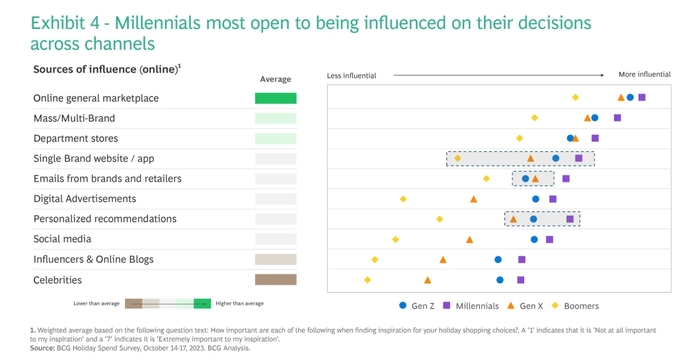Viewport: 700px width, 362px height.
Task: Click the Boomers yellow diamond legend icon
Action: pos(555,305)
